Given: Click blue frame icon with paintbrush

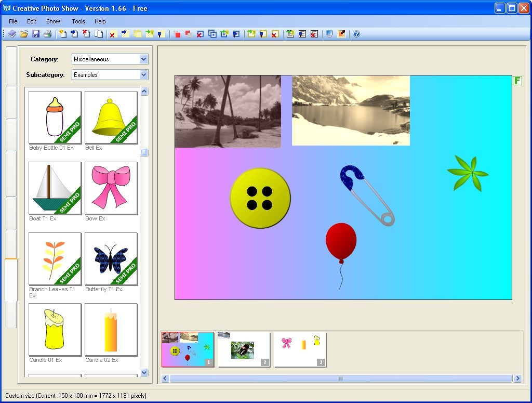Looking at the screenshot, I should tap(236, 34).
